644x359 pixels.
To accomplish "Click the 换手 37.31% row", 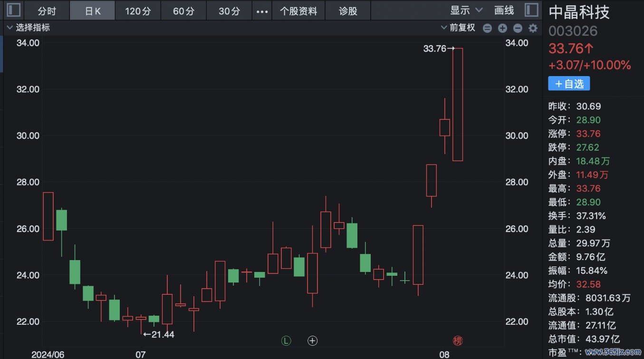I will click(x=577, y=216).
